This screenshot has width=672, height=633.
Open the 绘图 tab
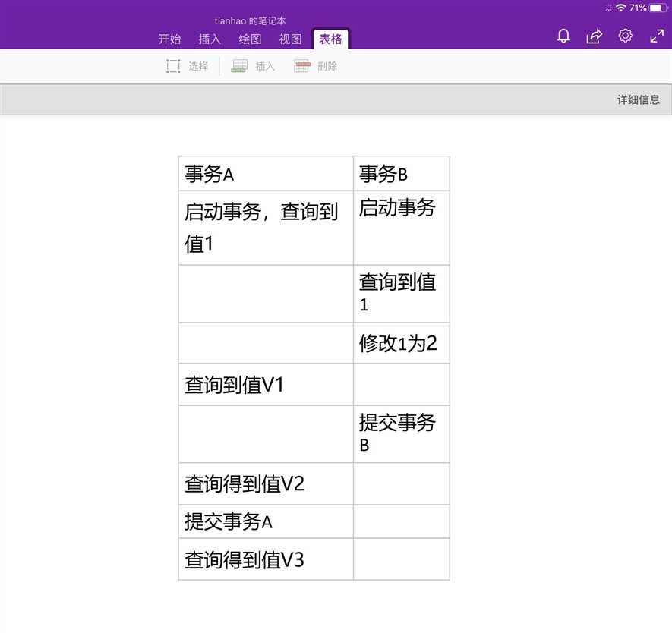click(x=250, y=39)
